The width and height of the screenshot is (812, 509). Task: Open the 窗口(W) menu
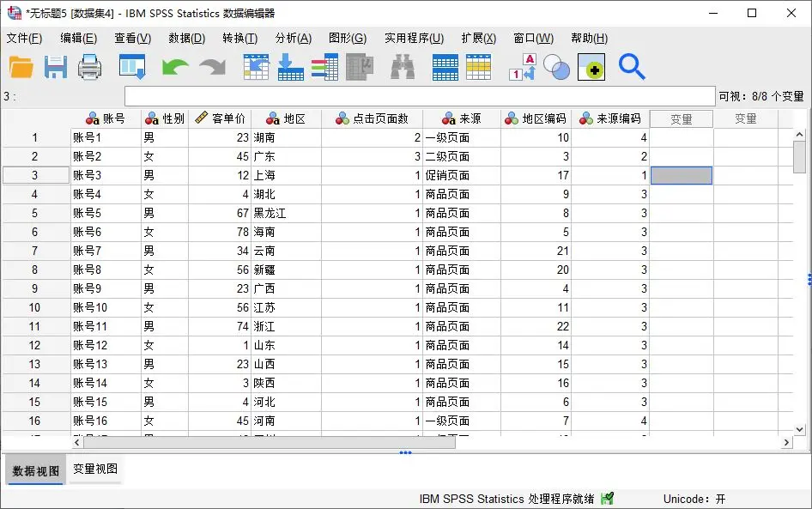point(533,39)
